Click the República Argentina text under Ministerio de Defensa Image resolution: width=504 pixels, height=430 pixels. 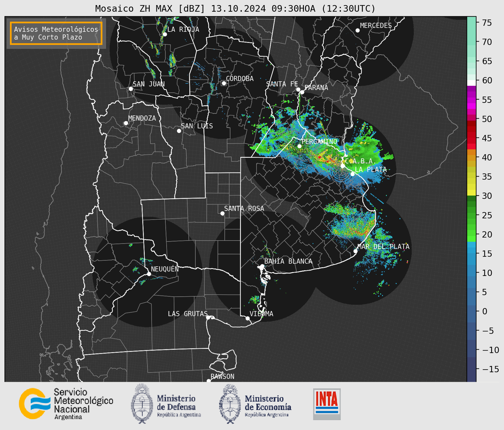point(179,415)
